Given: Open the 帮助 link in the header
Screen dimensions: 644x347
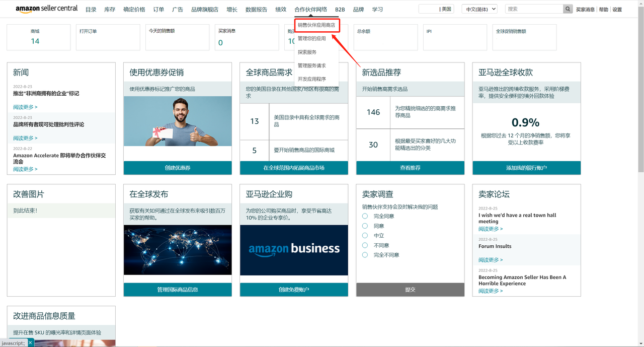Looking at the screenshot, I should tap(603, 10).
